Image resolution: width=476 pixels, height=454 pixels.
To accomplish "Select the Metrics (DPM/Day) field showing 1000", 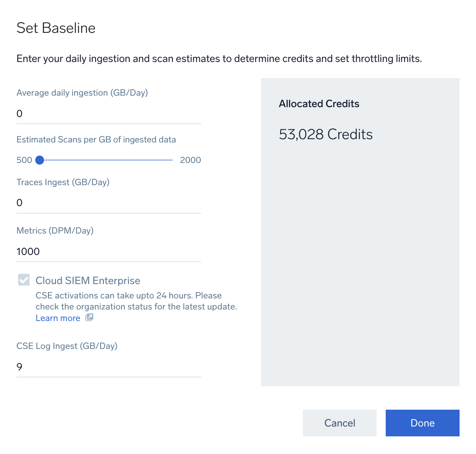I will (x=108, y=252).
